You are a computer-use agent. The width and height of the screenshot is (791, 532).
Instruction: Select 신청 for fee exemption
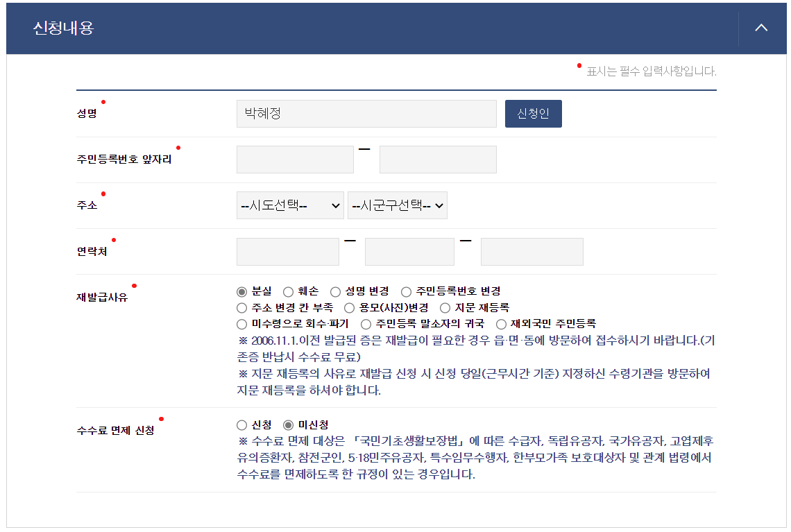point(241,425)
